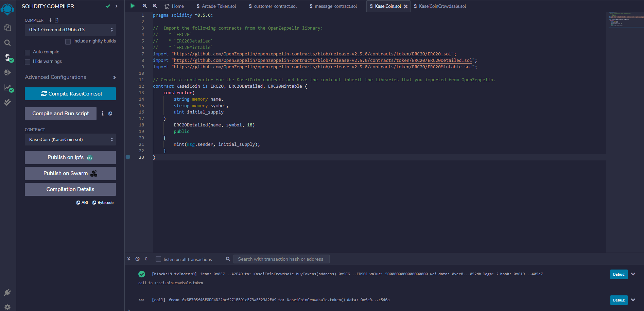This screenshot has height=311, width=644.
Task: Click Publish on Ipfs button
Action: coord(70,157)
